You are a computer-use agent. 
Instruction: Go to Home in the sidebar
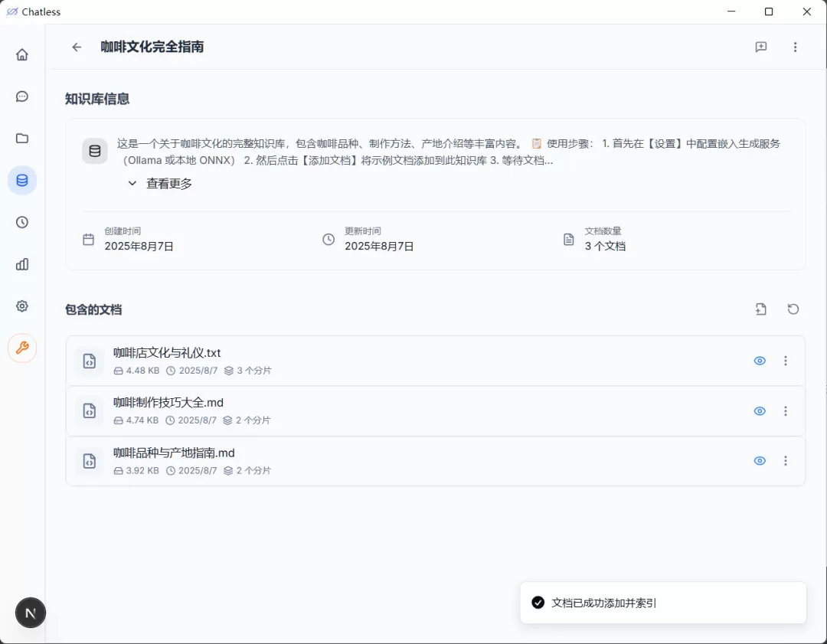pos(22,54)
